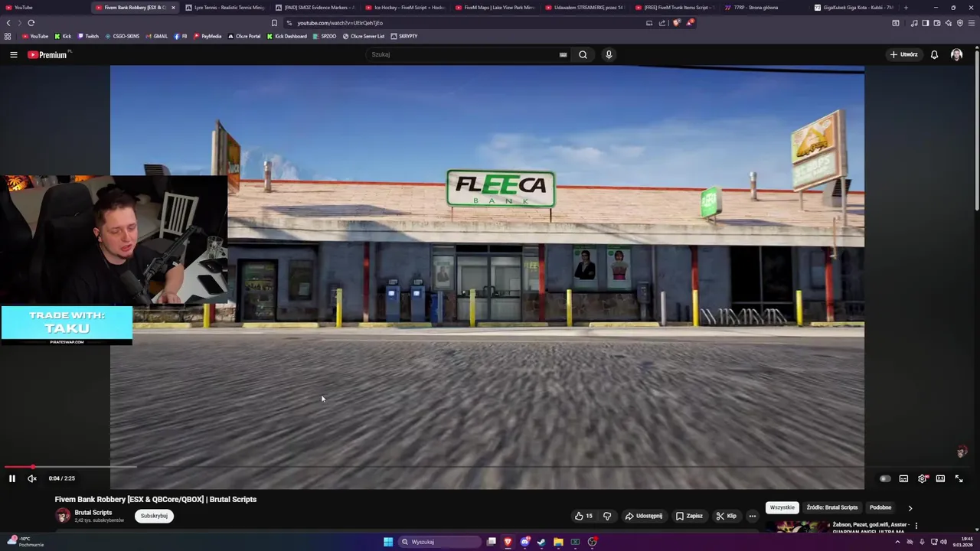
Task: Open the Kick bookmark
Action: [x=63, y=36]
